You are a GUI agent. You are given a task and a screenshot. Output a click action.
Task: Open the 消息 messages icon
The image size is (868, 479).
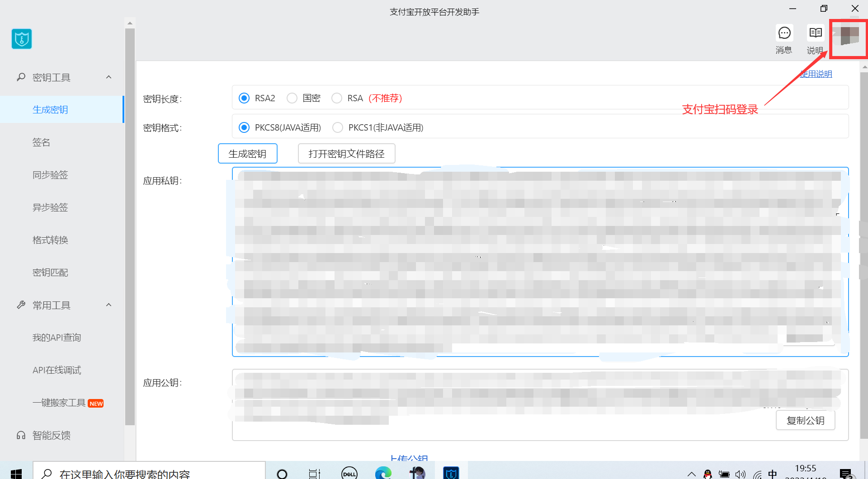(784, 33)
